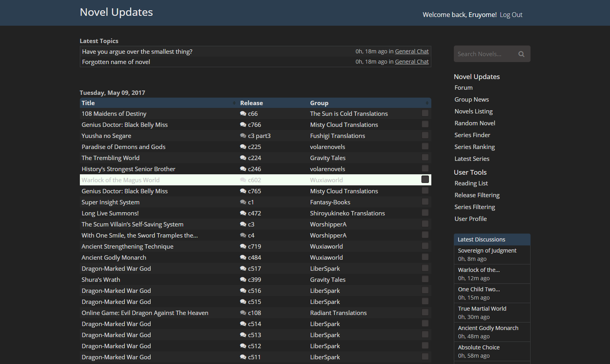Click comment icon for Super Insight System c1
The image size is (610, 364).
243,202
